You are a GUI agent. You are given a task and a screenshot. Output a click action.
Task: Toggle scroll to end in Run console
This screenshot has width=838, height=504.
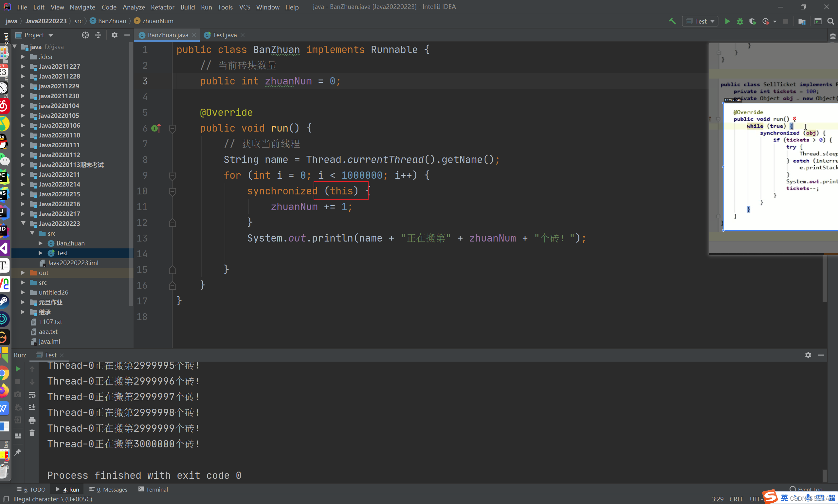(x=32, y=407)
